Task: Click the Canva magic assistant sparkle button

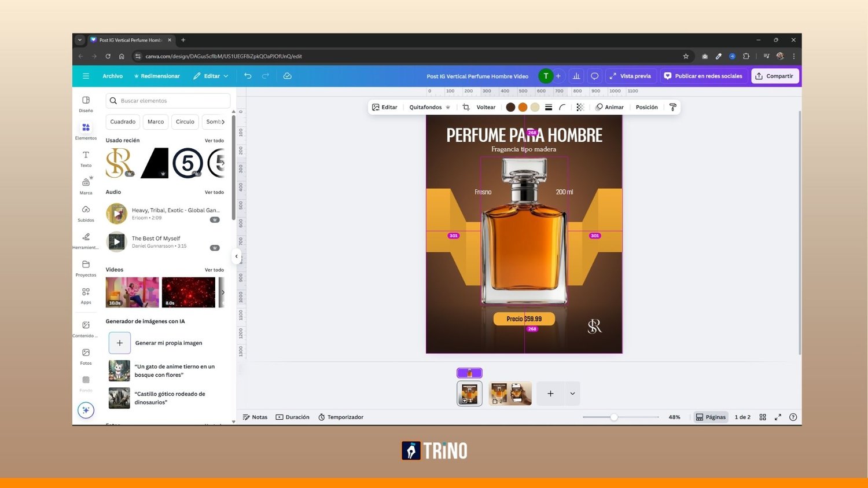Action: tap(86, 410)
